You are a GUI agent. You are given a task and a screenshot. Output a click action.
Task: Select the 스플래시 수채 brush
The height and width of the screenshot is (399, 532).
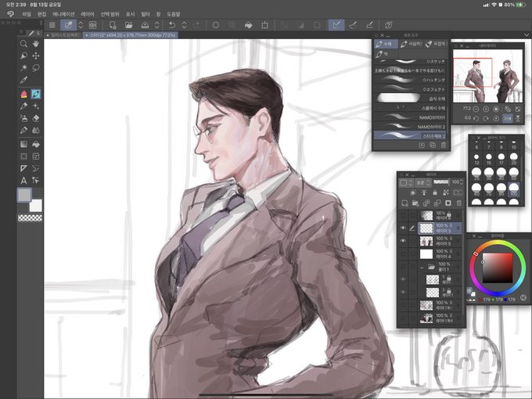(411, 108)
